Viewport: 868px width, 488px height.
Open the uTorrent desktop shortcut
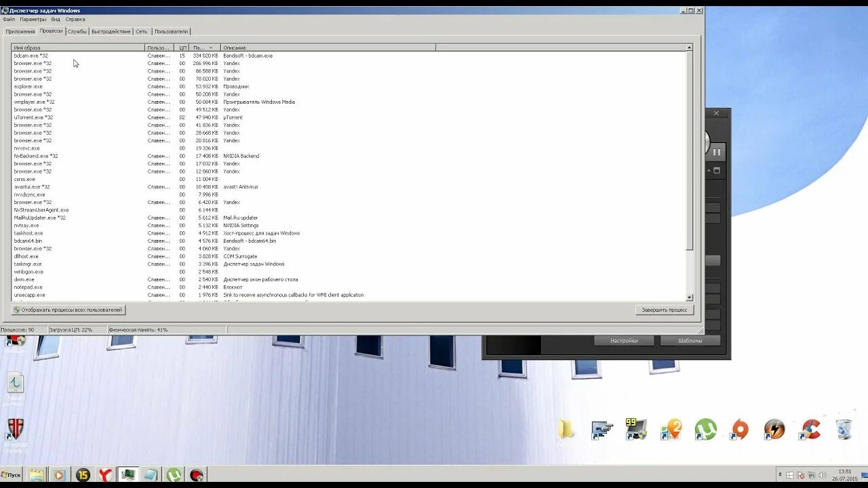706,429
